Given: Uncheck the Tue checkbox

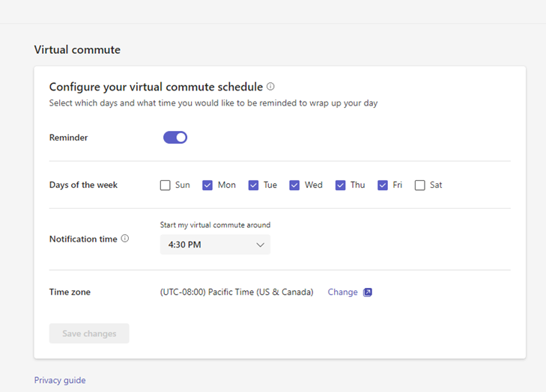Looking at the screenshot, I should pyautogui.click(x=253, y=185).
